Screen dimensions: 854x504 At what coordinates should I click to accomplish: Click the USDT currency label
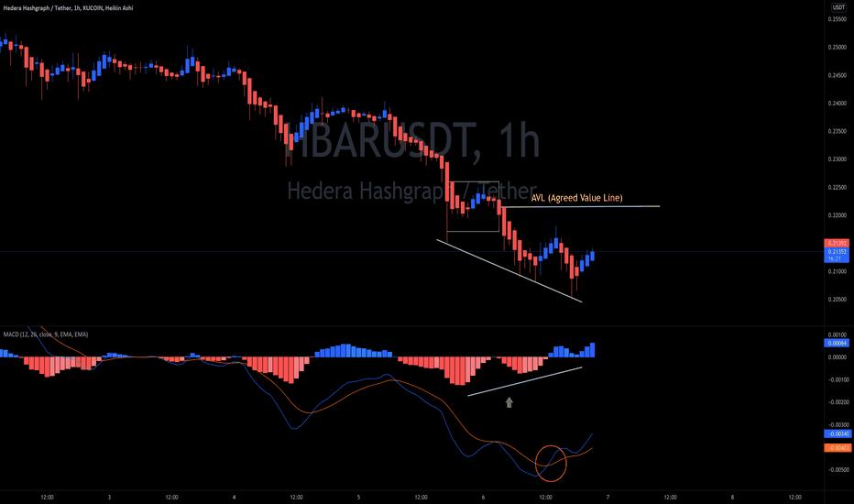pyautogui.click(x=838, y=7)
